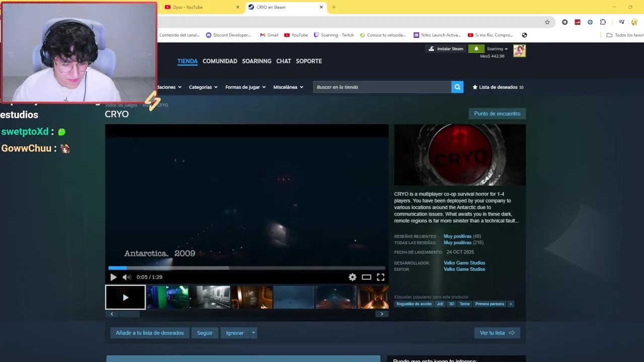Click Instalar Steam button
Viewport: 644px width, 362px height.
coord(446,49)
